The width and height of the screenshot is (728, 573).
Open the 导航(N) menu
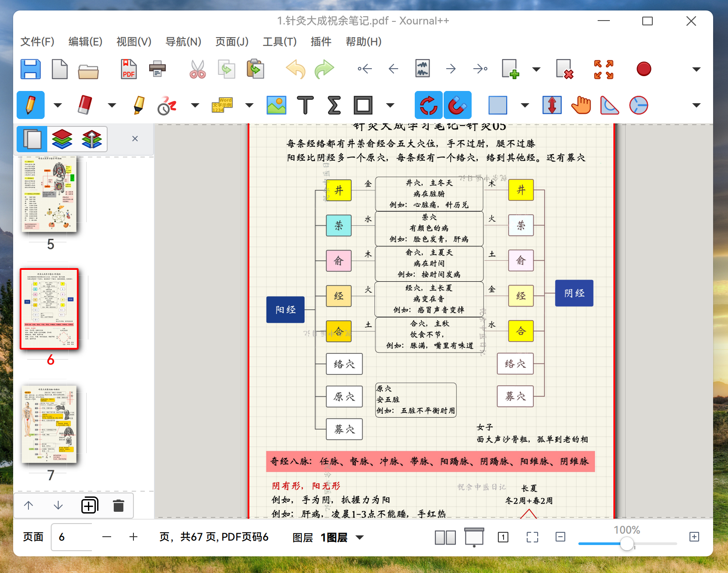point(183,42)
